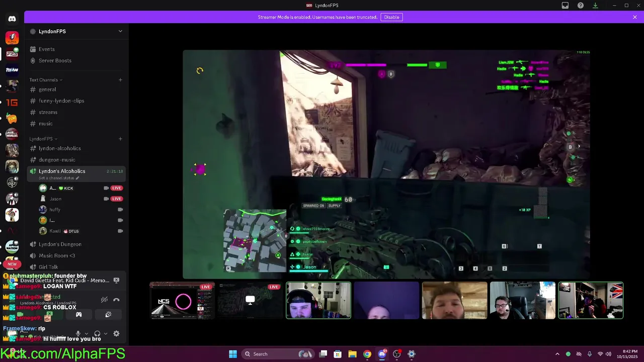The height and width of the screenshot is (362, 644).
Task: Open the War of the Worlds server
Action: click(12, 134)
